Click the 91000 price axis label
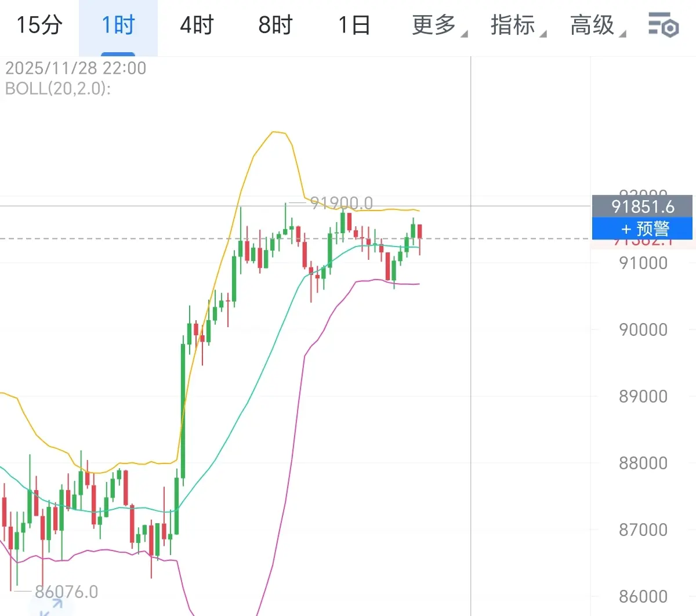Screen dimensions: 696x616 pos(643,263)
